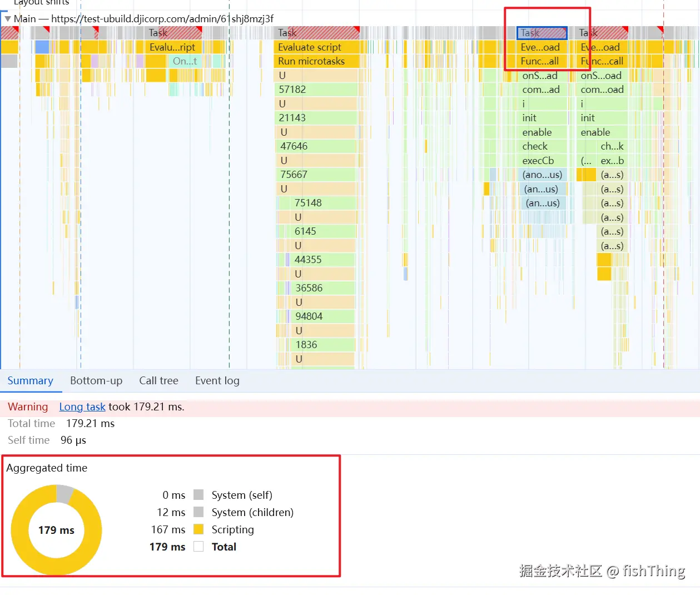
Task: Click the 'Scripting' legend label
Action: click(x=232, y=529)
